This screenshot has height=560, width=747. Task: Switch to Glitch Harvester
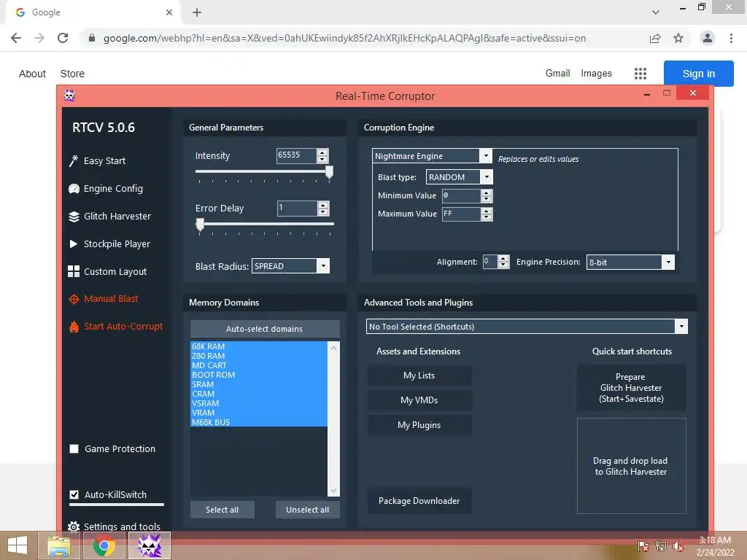[117, 216]
